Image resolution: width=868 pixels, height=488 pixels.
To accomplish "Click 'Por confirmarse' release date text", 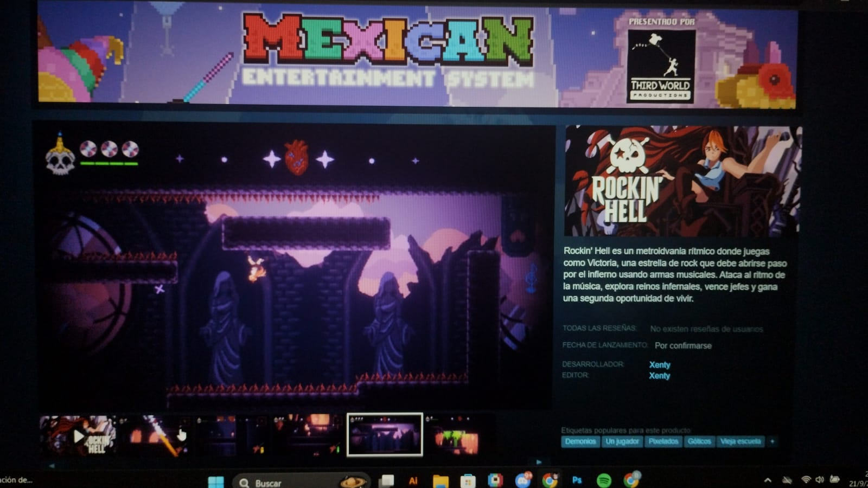I will [x=683, y=345].
